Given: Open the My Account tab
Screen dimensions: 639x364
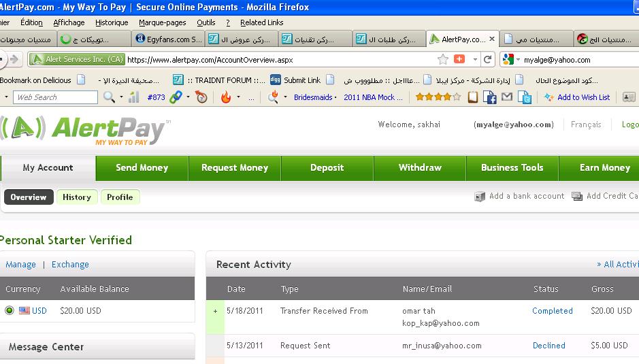Looking at the screenshot, I should (x=48, y=167).
